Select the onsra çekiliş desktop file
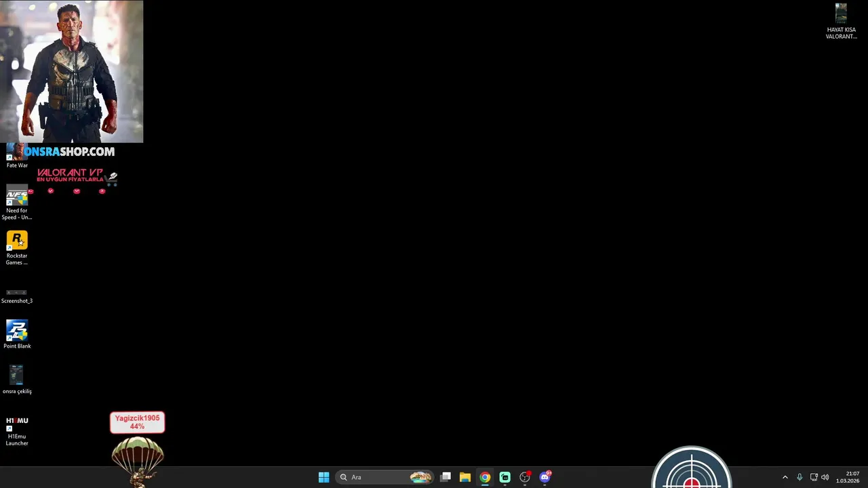The image size is (868, 488). pos(17,380)
